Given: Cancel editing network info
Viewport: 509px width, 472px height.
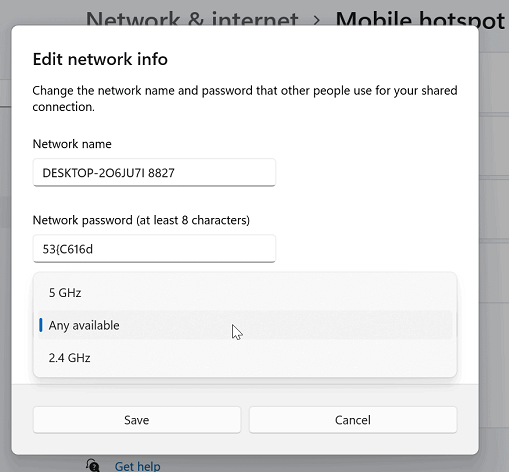Looking at the screenshot, I should pyautogui.click(x=353, y=420).
